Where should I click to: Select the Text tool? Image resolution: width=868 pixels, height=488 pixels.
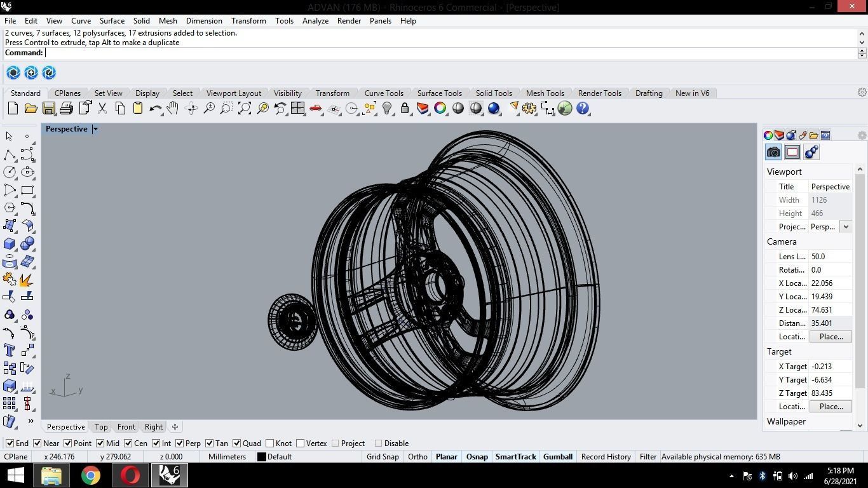[10, 350]
